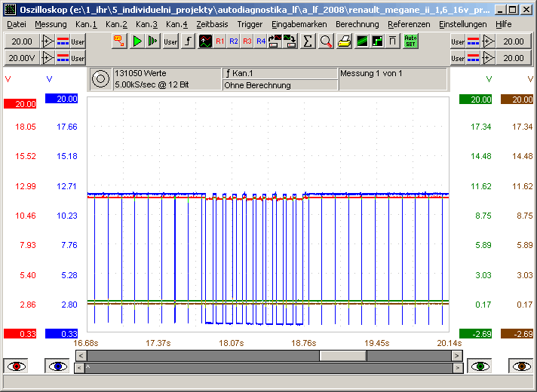Viewport: 537px width, 392px height.
Task: Start measurement with the green play button
Action: [x=137, y=41]
